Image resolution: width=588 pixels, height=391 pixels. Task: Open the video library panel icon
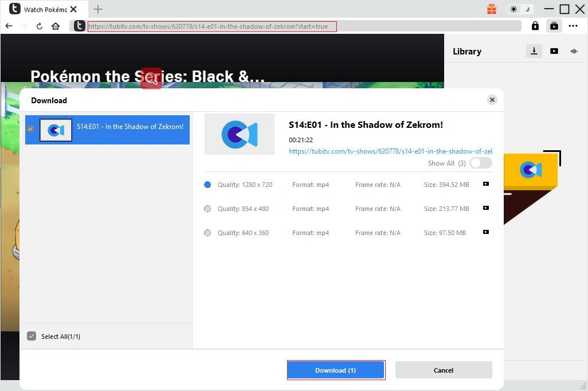coord(554,26)
